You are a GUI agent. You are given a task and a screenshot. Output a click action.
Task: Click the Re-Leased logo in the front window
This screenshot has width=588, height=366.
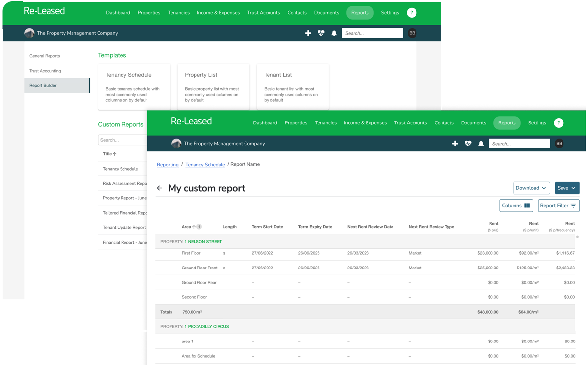pos(191,121)
